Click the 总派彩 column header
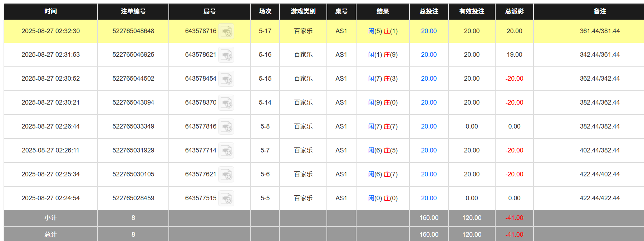 point(514,11)
